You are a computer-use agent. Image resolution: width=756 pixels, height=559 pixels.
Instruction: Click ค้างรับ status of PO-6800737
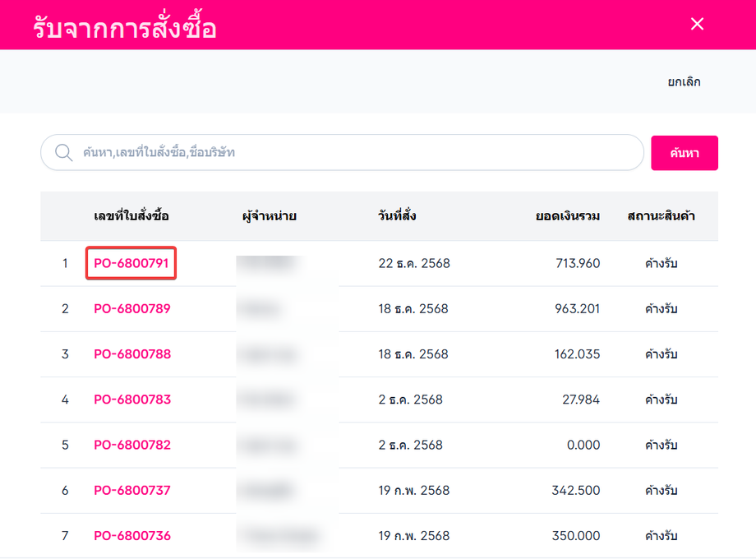click(661, 490)
